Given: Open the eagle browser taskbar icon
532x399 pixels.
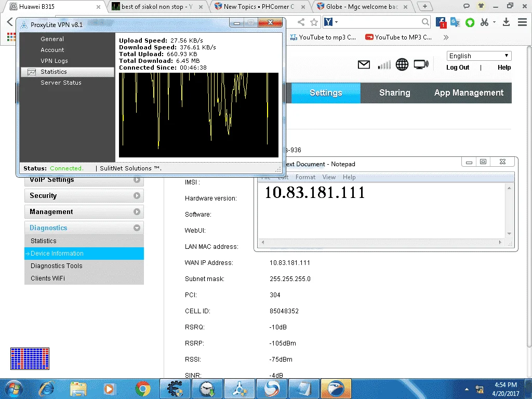Looking at the screenshot, I should click(x=336, y=389).
